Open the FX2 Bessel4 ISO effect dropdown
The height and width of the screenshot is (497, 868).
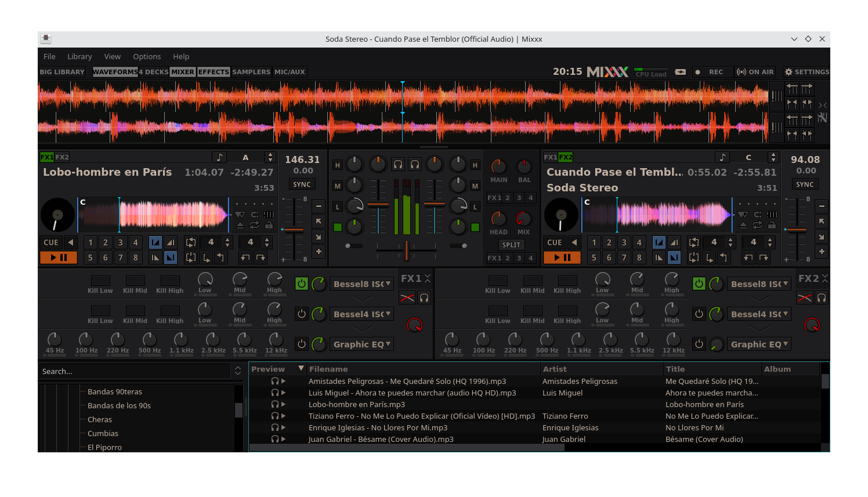(759, 314)
